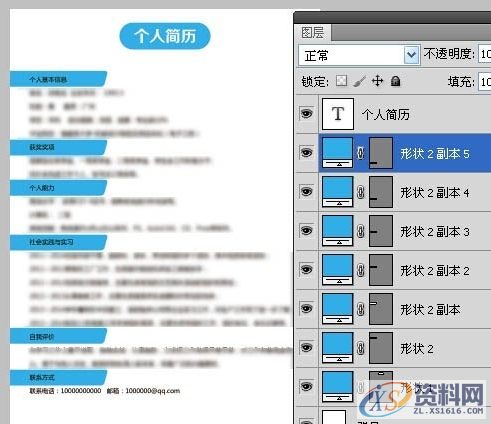This screenshot has width=491, height=424.
Task: Enable lock position move icon
Action: 377,81
